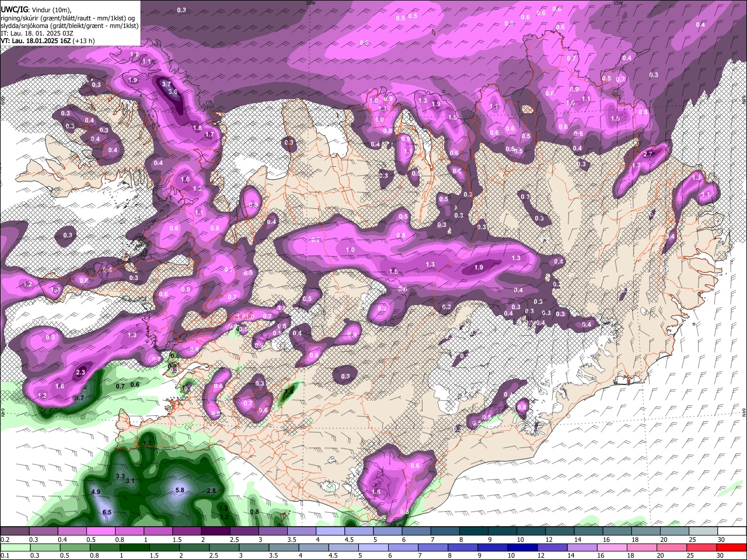Click the 'rigning/skúrir' legend description line
Screen dimensions: 747x560
[x=68, y=18]
